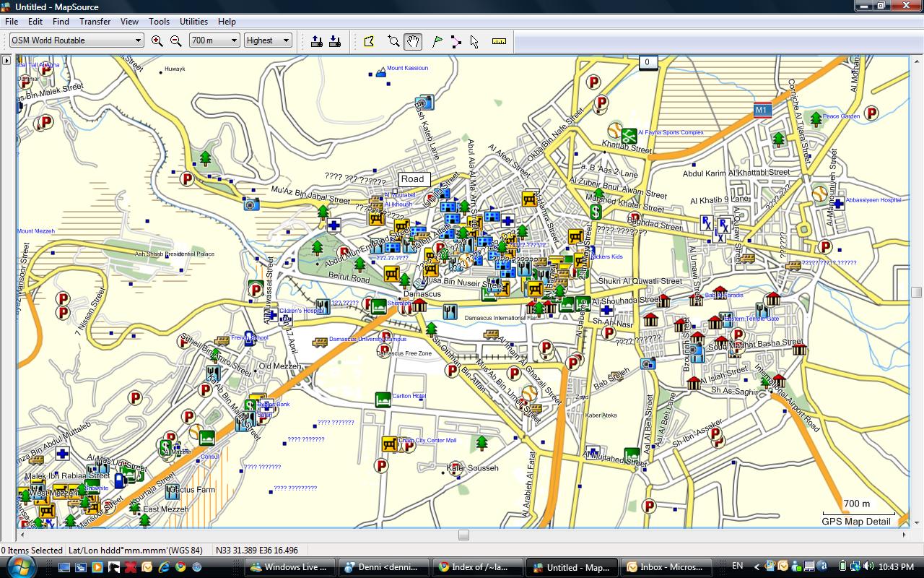924x578 pixels.
Task: Click Receive From Device toolbar icon
Action: coord(335,41)
